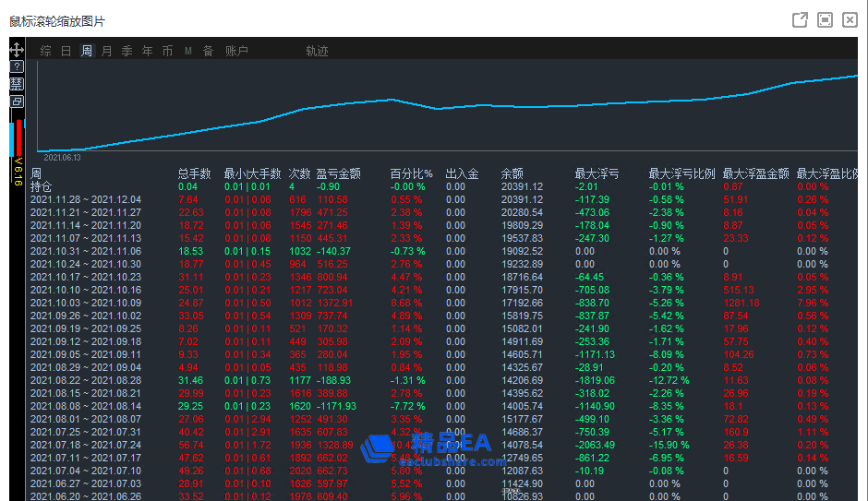Select the 2021.11.28 ~ 2021.12.04 week row
Image resolution: width=868 pixels, height=501 pixels.
pos(86,199)
